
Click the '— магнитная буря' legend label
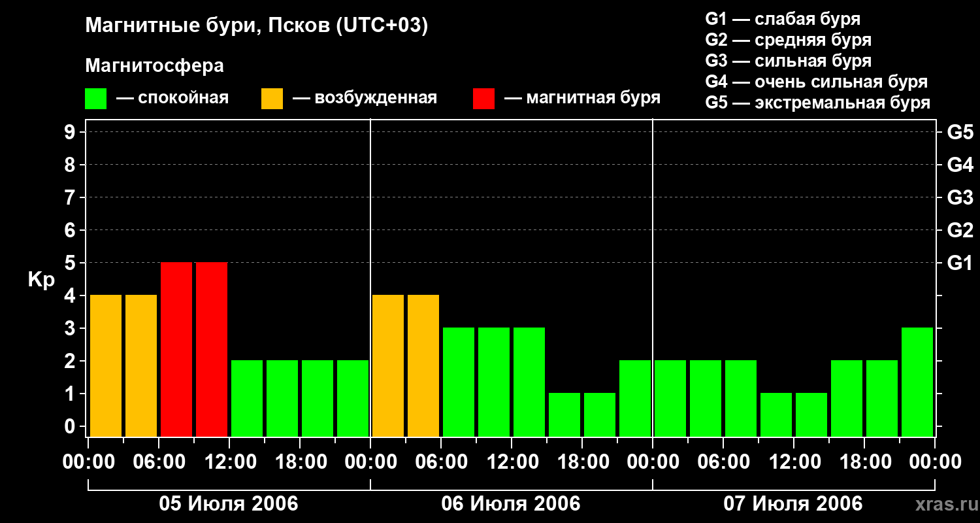coord(583,98)
